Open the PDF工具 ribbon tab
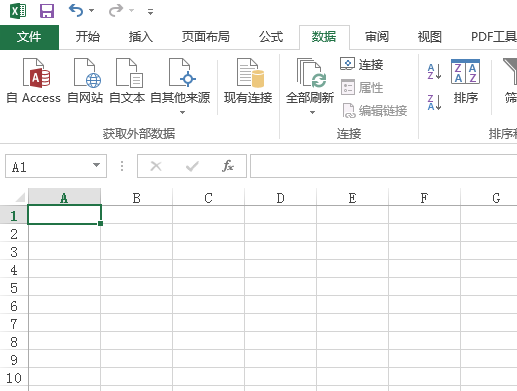This screenshot has width=517, height=391. (x=493, y=37)
